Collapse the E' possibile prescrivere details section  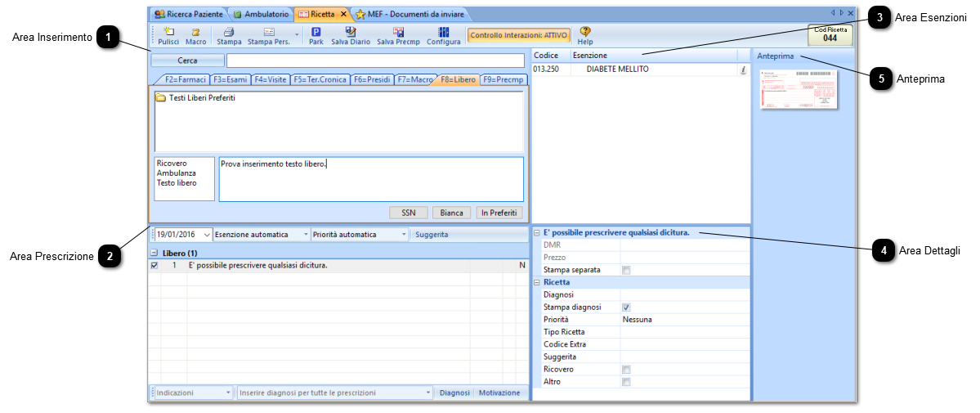[536, 233]
